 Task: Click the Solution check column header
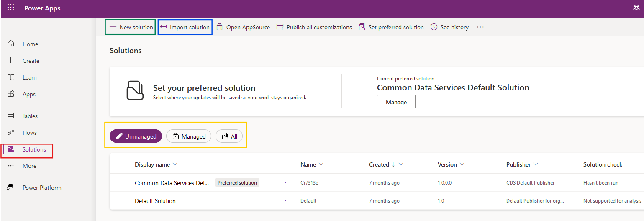coord(603,164)
